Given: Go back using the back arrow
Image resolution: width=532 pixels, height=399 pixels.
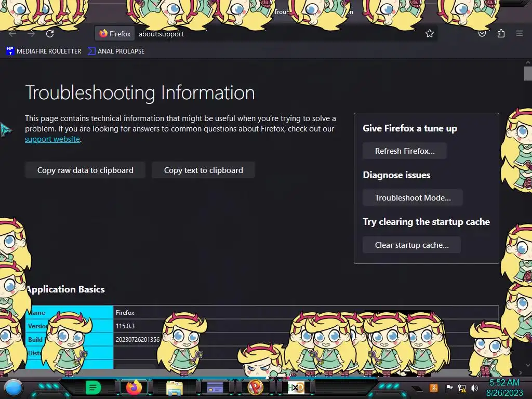Looking at the screenshot, I should pos(12,34).
